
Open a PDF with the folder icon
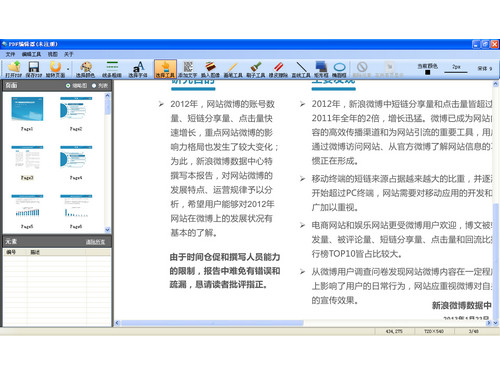(14, 69)
